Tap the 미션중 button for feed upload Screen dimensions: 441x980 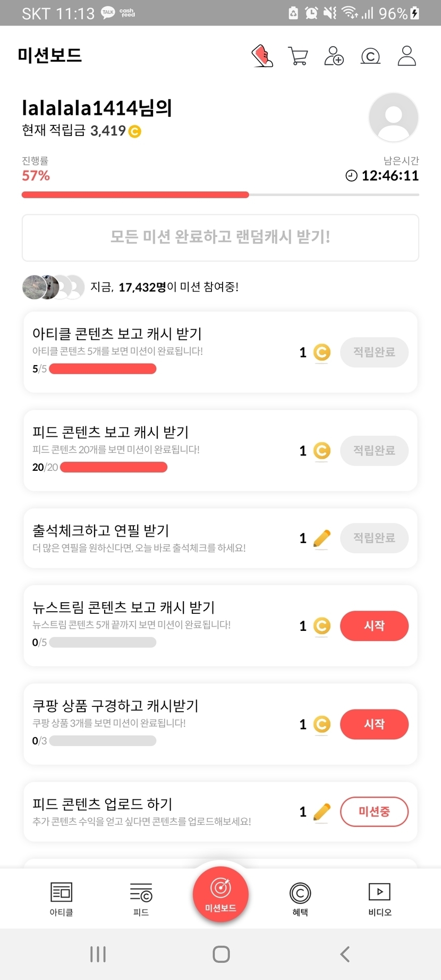pyautogui.click(x=374, y=812)
